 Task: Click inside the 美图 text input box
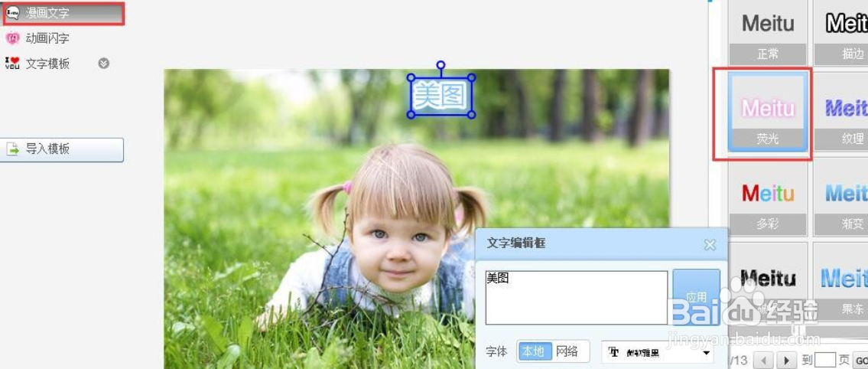pos(577,298)
